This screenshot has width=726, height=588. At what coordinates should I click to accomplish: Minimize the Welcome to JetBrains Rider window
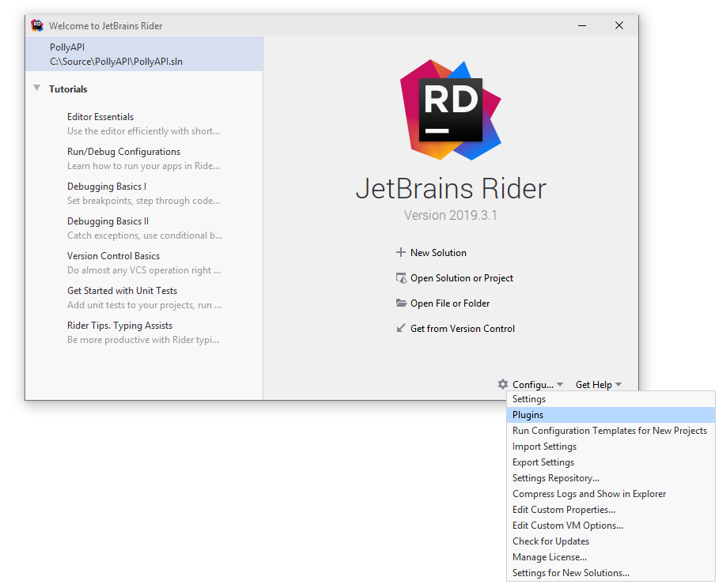click(582, 25)
